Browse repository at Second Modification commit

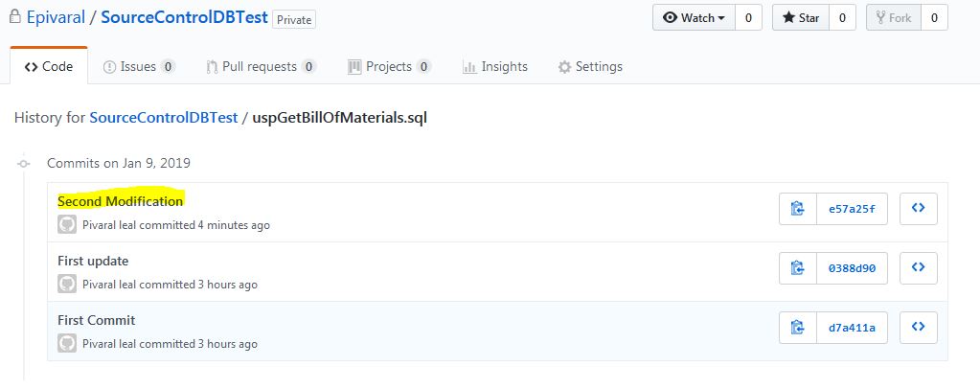918,208
